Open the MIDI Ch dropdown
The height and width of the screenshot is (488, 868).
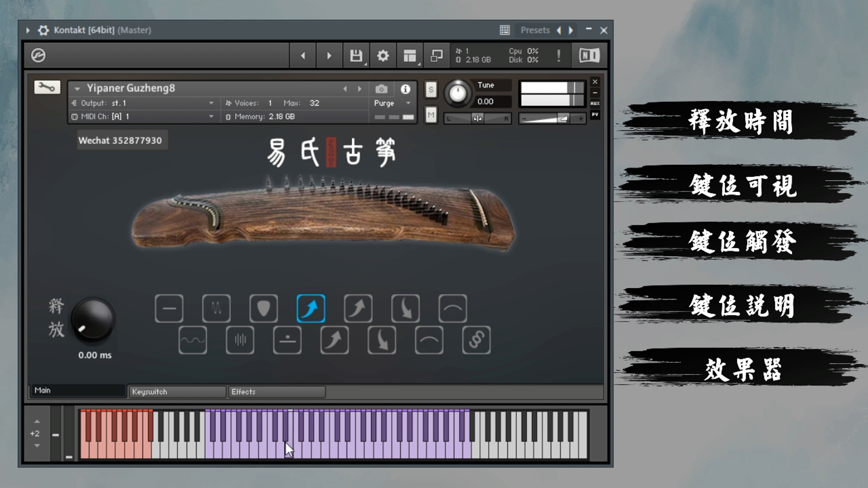(211, 117)
